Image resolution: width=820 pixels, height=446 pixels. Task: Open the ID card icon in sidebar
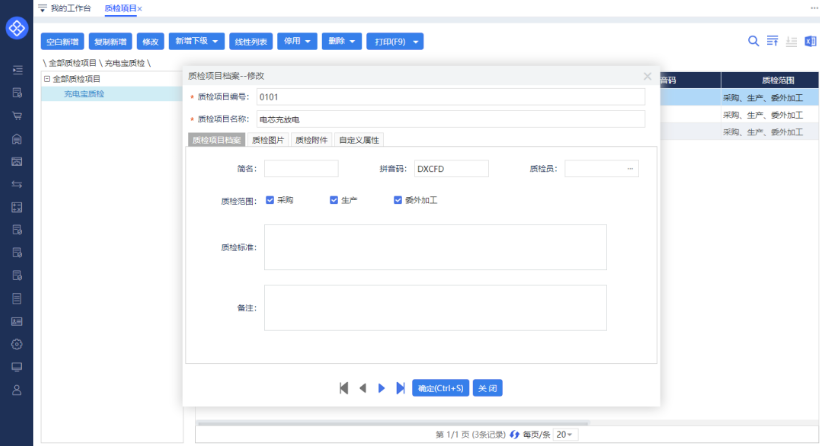pos(17,321)
